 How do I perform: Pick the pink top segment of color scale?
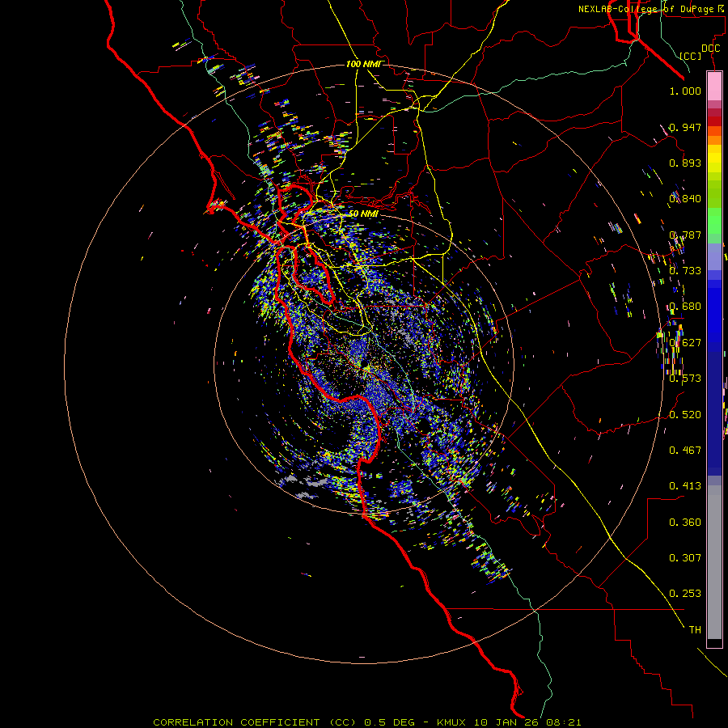[x=714, y=87]
